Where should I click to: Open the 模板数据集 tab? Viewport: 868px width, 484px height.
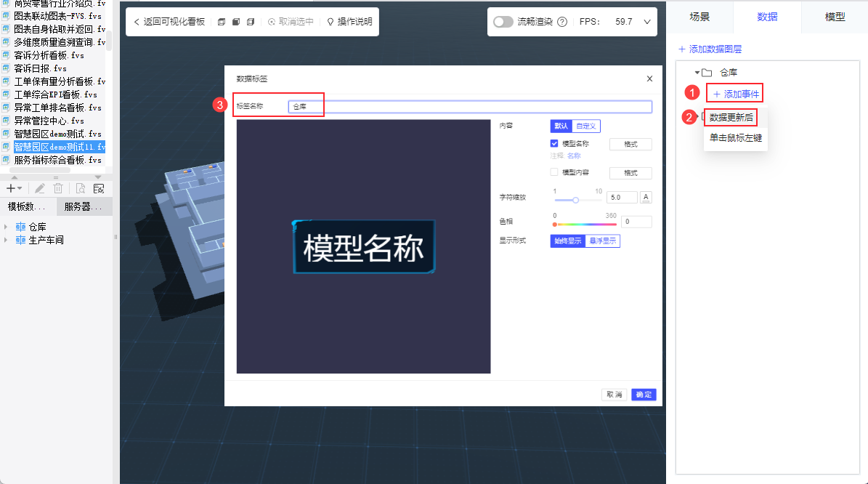(28, 206)
